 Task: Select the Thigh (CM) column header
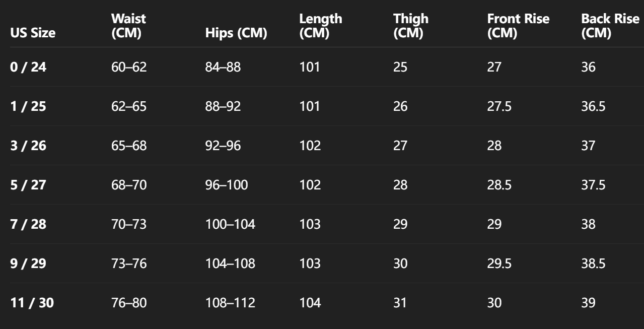tap(410, 26)
